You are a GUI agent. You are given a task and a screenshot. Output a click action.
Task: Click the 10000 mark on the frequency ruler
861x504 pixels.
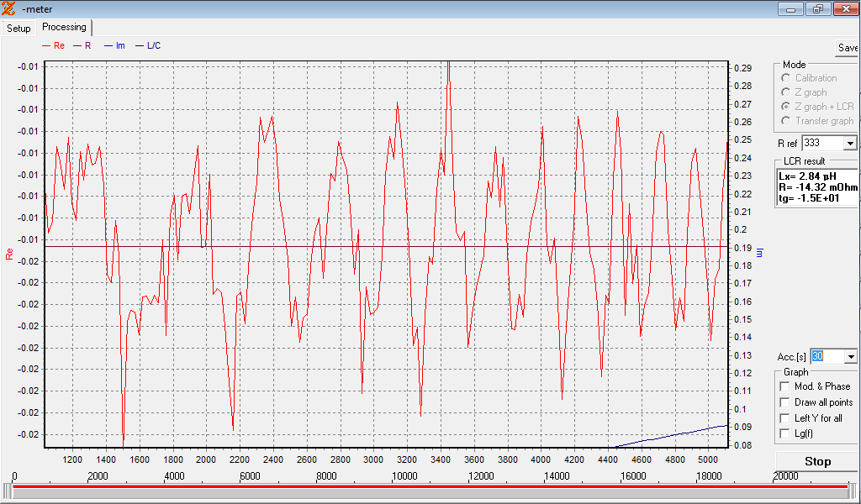[404, 476]
